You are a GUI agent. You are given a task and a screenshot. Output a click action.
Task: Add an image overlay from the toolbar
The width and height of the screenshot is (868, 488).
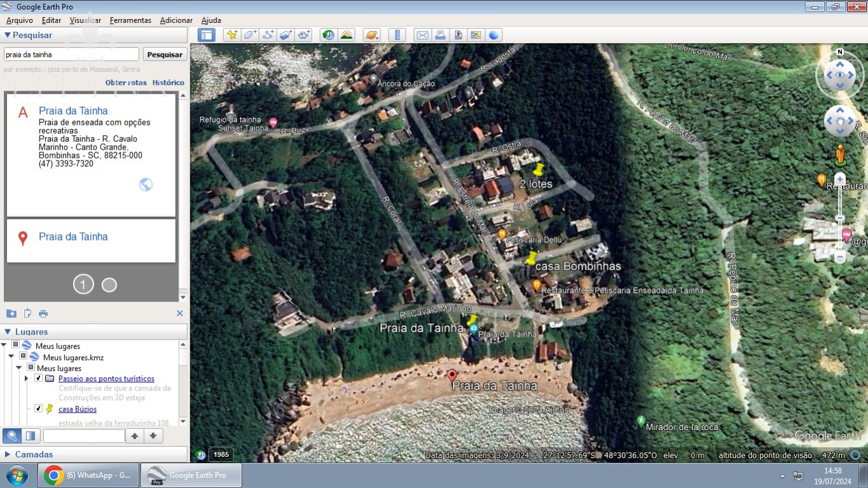286,35
